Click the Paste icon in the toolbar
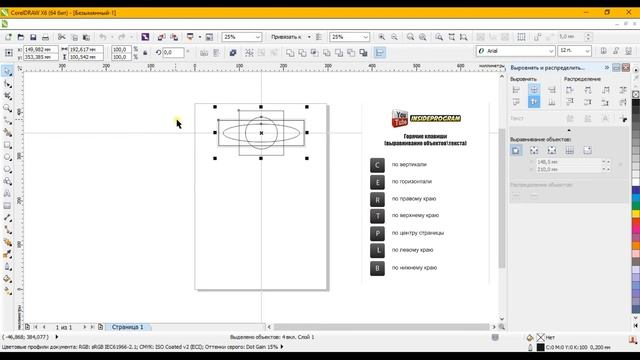Image resolution: width=640 pixels, height=360 pixels. click(x=86, y=37)
